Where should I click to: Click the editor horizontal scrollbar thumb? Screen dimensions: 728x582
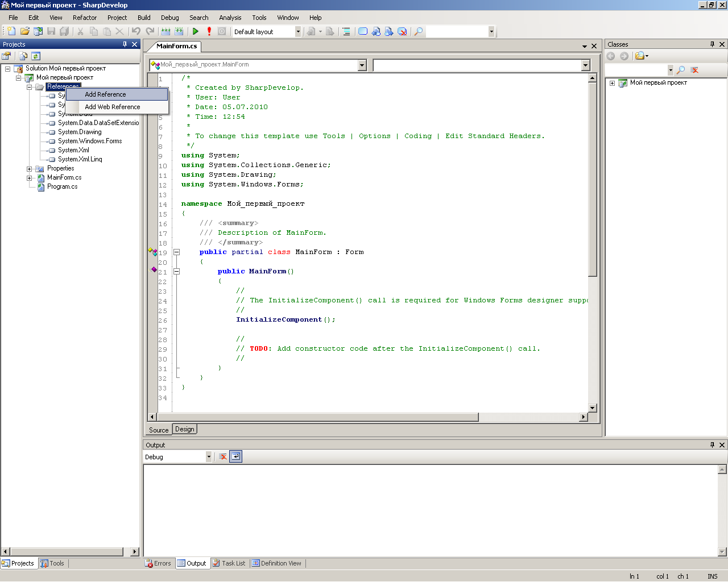pyautogui.click(x=317, y=417)
